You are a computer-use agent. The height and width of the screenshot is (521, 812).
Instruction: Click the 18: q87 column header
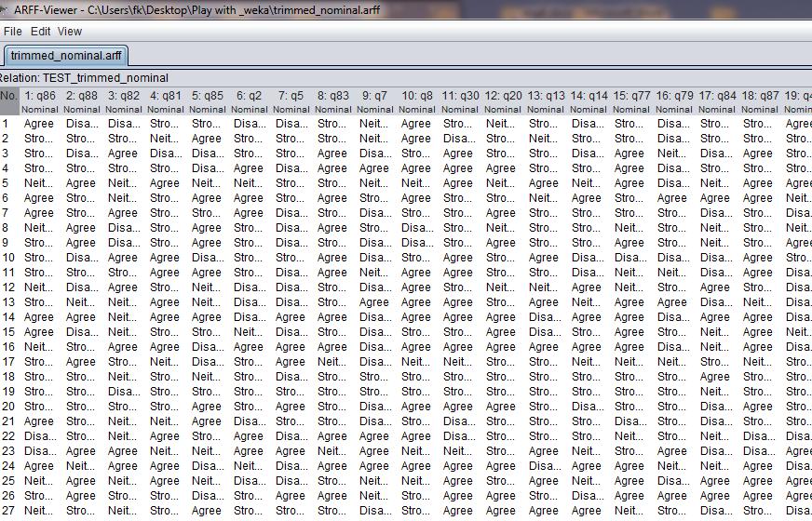pyautogui.click(x=760, y=101)
